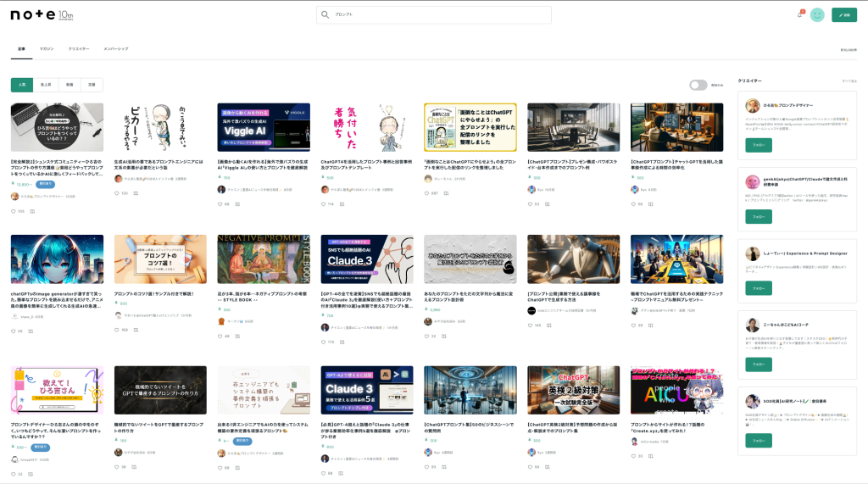The height and width of the screenshot is (484, 868).
Task: Open ひろ吉's creator avatar in the sidebar
Action: [x=751, y=105]
